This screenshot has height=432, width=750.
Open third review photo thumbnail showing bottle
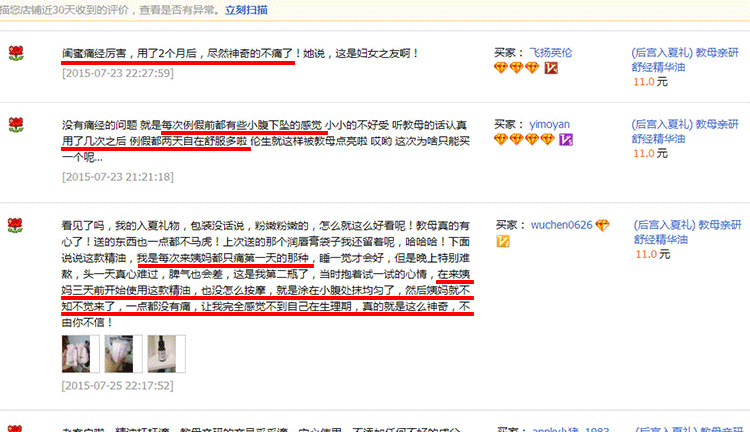point(166,354)
